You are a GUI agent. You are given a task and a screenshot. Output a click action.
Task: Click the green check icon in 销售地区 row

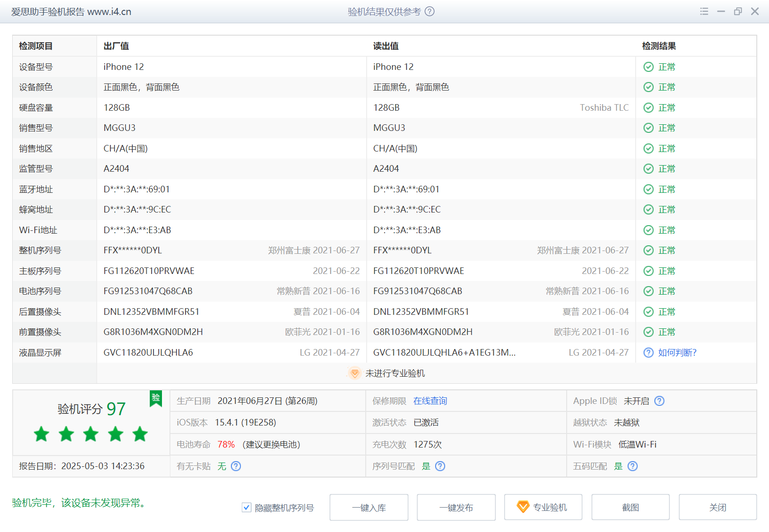pyautogui.click(x=648, y=148)
